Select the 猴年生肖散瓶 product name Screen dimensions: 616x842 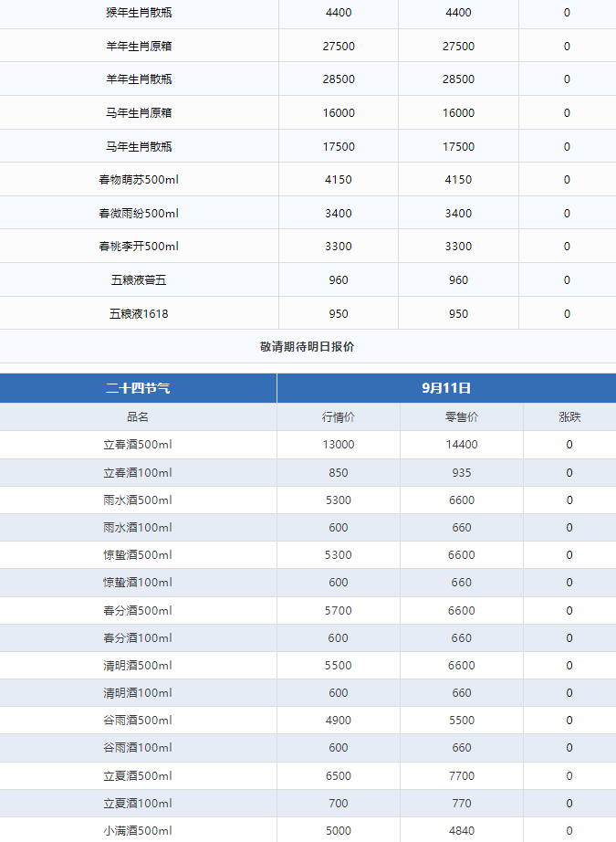click(139, 13)
